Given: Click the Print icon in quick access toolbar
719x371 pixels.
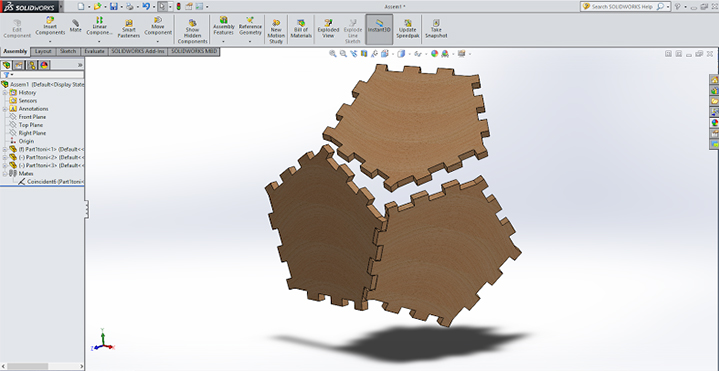Looking at the screenshot, I should (x=130, y=6).
